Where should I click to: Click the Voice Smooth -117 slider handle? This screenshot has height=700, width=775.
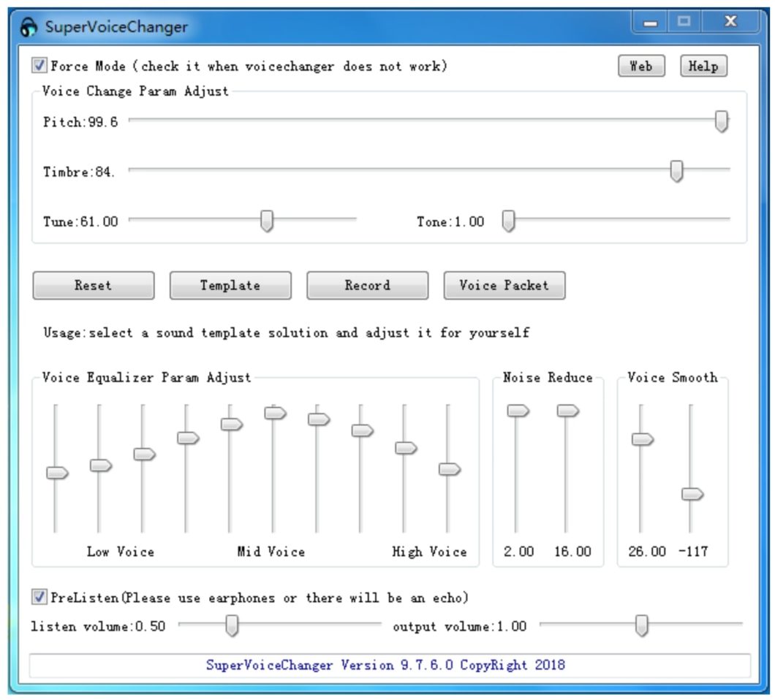[692, 493]
